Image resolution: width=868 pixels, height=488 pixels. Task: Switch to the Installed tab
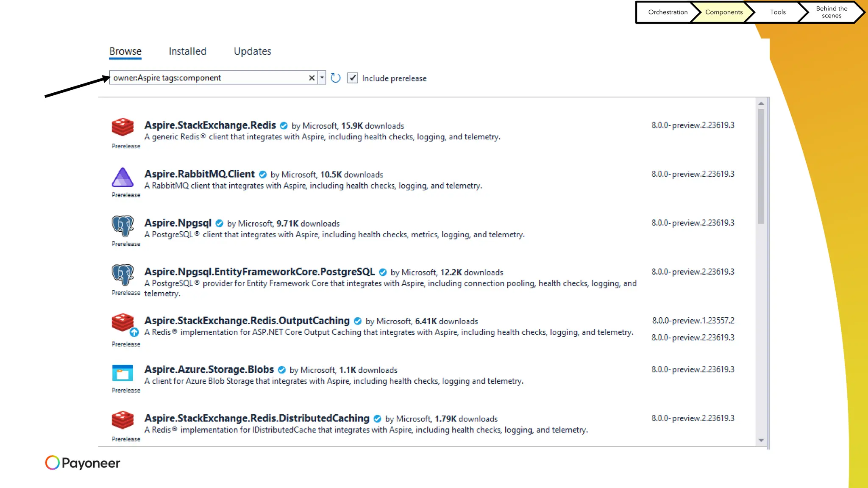tap(188, 51)
